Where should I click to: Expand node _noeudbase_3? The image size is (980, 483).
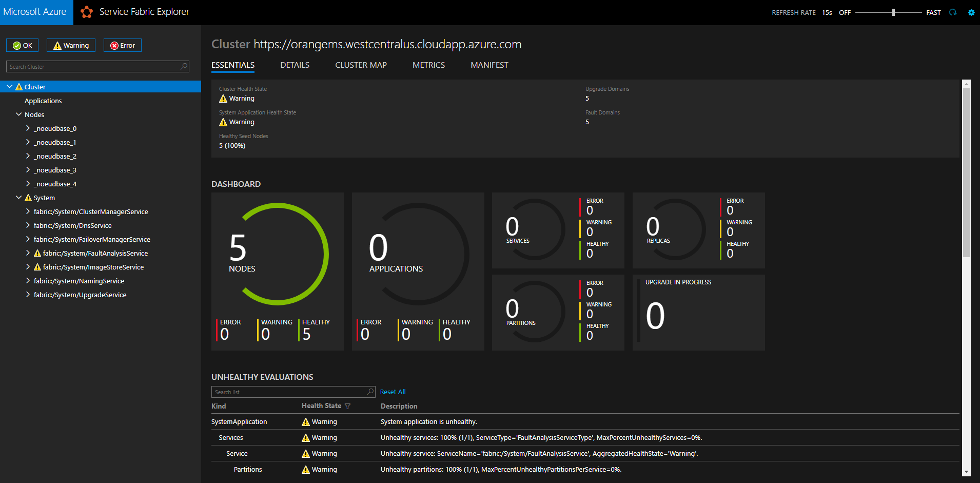(28, 170)
